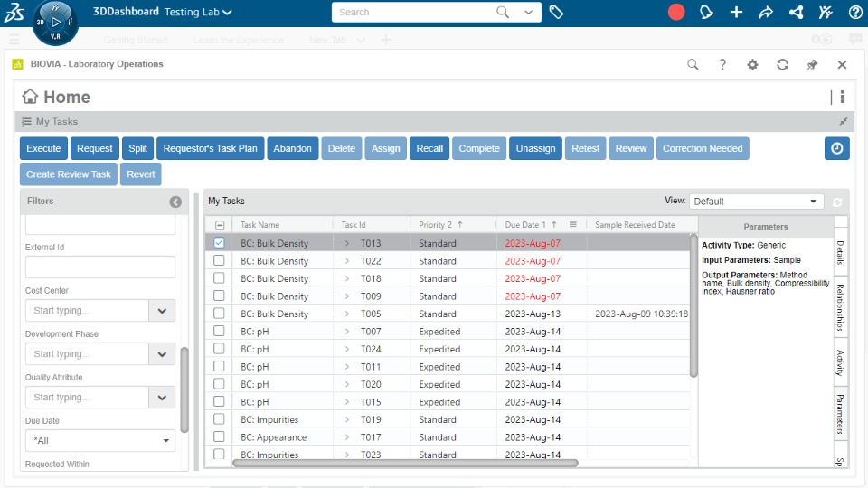Check the T018 task checkbox

tap(219, 278)
